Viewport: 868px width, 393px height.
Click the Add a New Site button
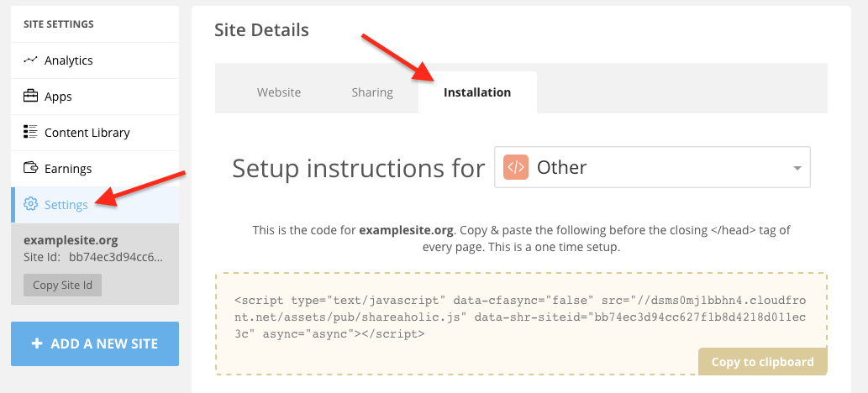tap(95, 343)
